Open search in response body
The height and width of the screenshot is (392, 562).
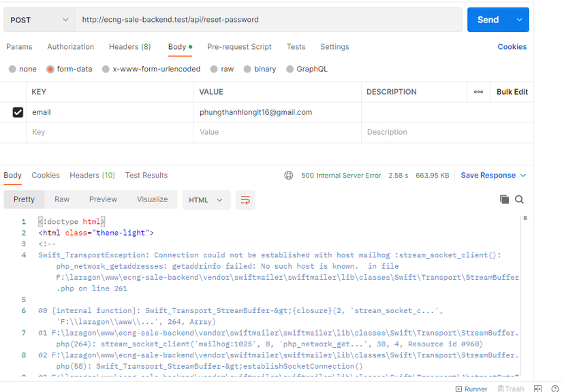(519, 199)
